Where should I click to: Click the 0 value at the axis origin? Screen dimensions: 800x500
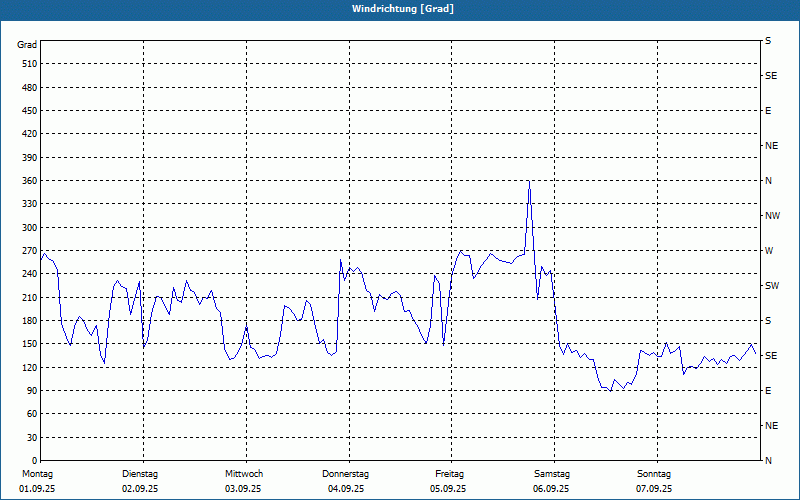(35, 461)
